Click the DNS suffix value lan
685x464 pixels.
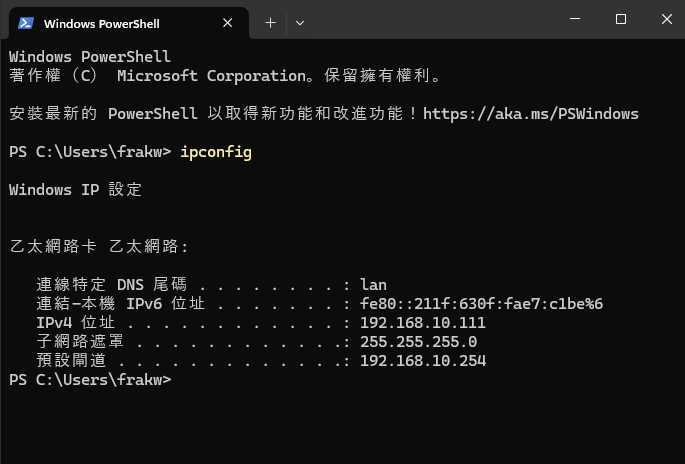point(373,285)
